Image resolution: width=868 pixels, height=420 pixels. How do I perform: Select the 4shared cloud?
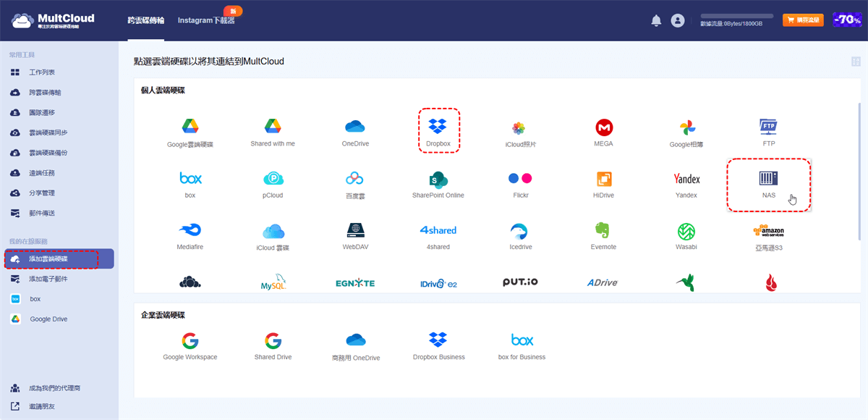tap(438, 230)
